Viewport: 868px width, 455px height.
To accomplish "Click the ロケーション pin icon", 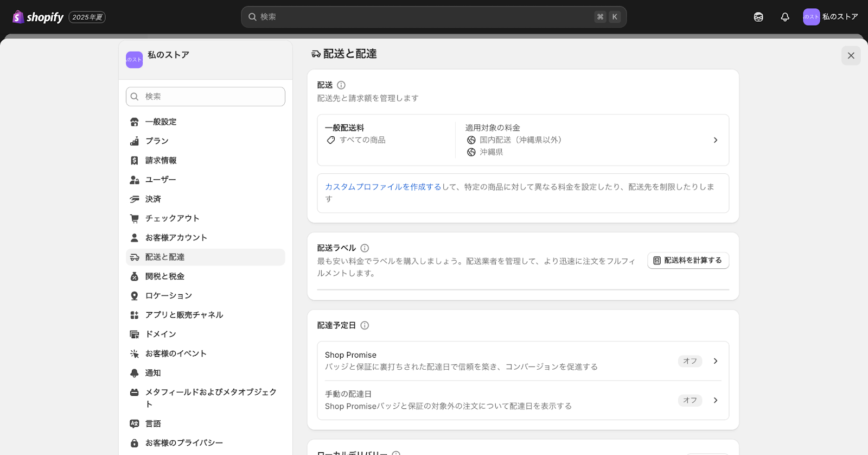I will (135, 296).
